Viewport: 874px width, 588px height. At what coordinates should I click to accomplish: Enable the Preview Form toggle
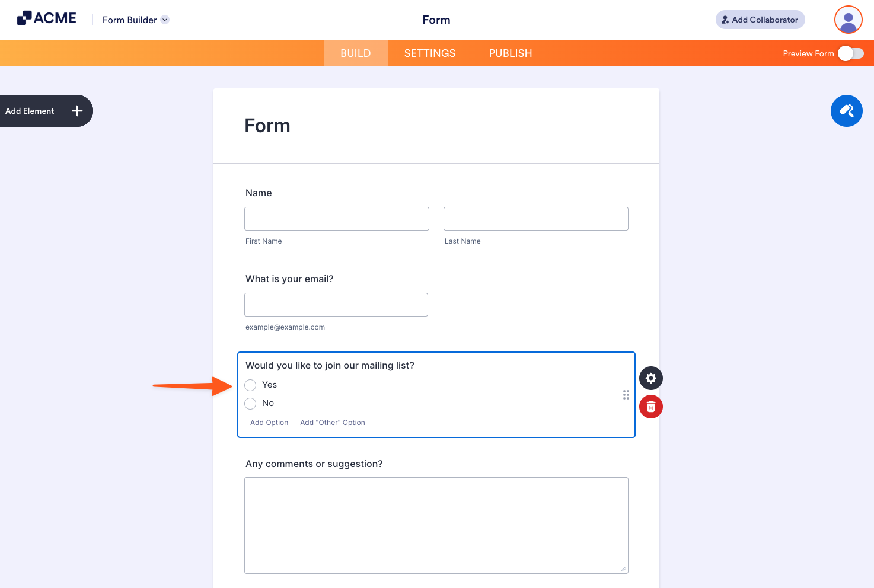click(x=851, y=53)
